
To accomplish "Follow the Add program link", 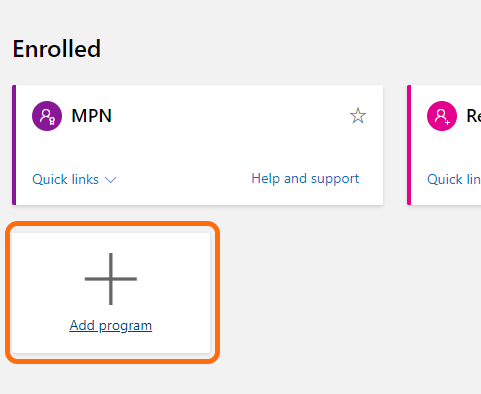I will pyautogui.click(x=111, y=325).
